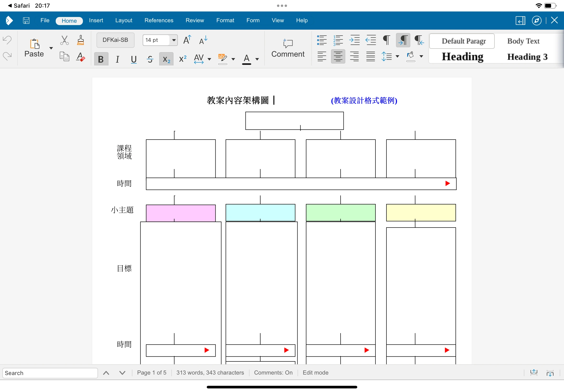
Task: Click the numbered list icon
Action: 338,40
